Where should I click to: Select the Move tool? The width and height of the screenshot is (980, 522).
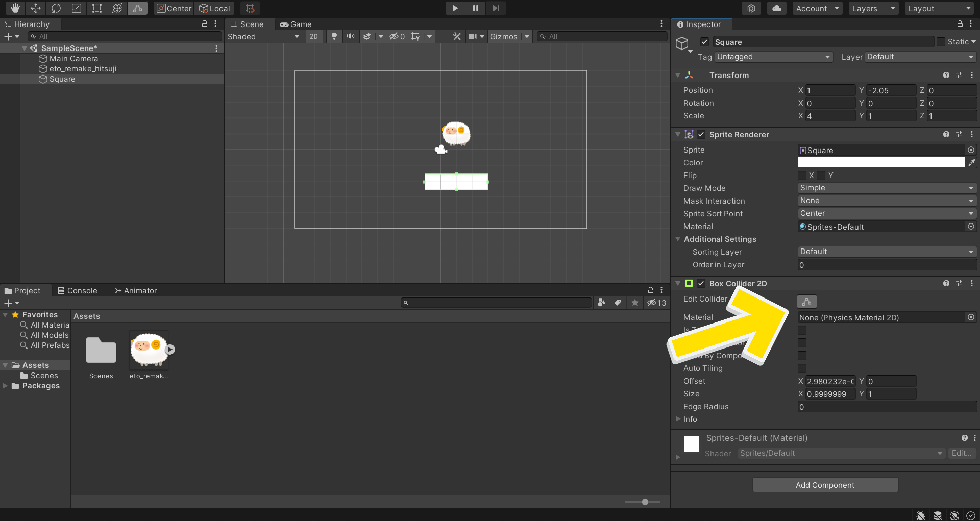(36, 8)
